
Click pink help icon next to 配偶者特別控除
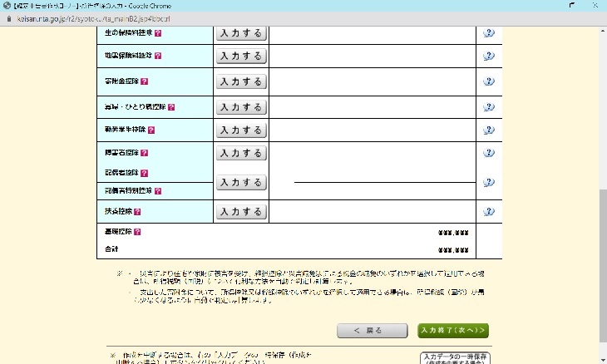coord(158,191)
